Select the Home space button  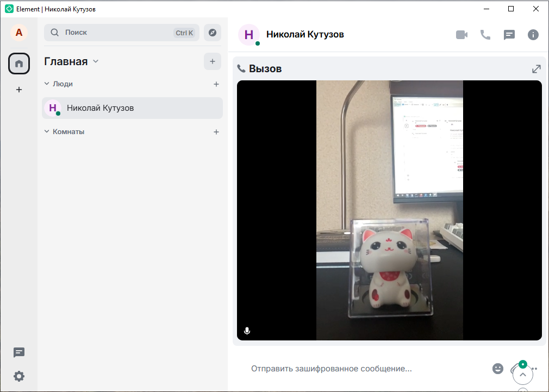pyautogui.click(x=19, y=64)
